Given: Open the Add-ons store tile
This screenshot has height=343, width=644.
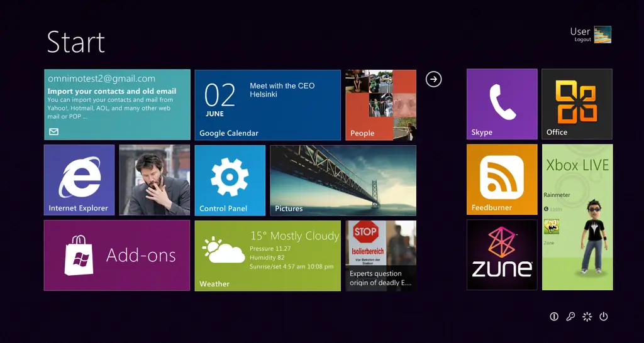Looking at the screenshot, I should [x=117, y=255].
